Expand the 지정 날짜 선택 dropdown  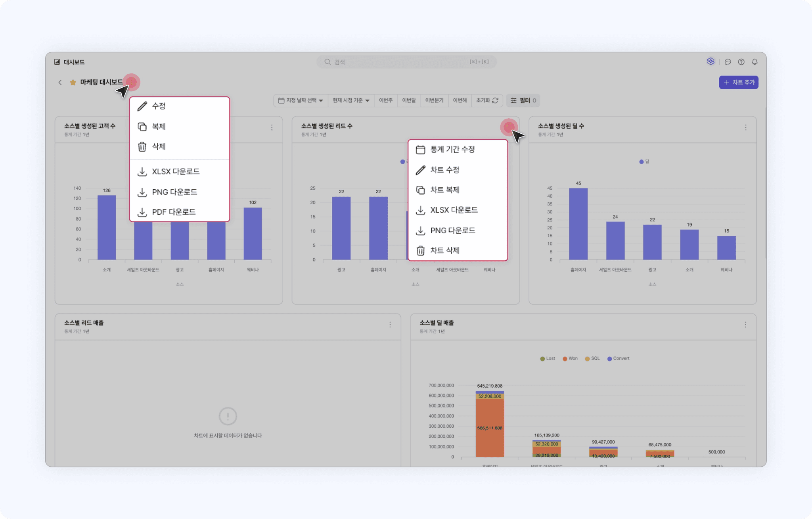(301, 100)
